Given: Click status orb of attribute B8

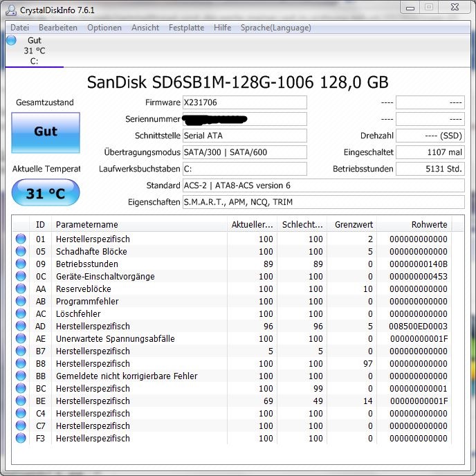Looking at the screenshot, I should (x=21, y=363).
